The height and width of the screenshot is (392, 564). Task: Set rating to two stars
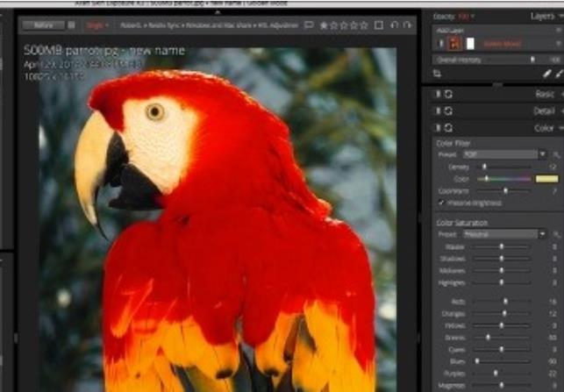pos(334,25)
